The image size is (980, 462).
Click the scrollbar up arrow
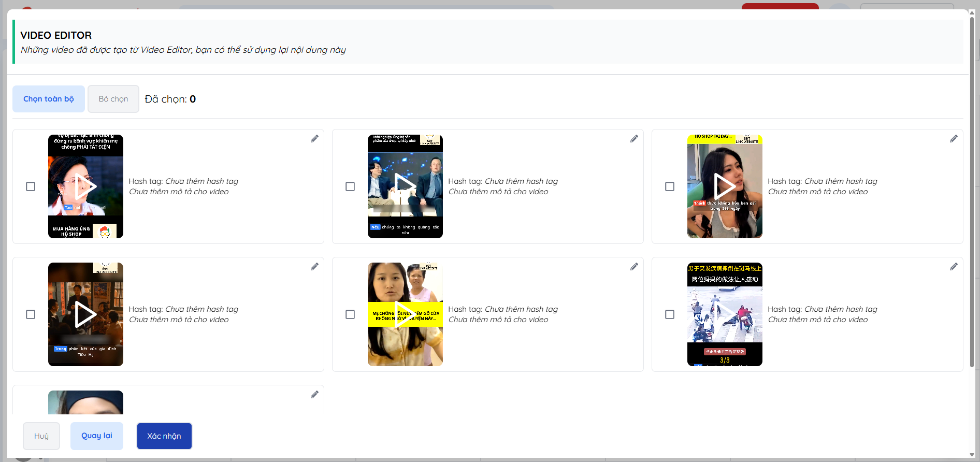972,13
